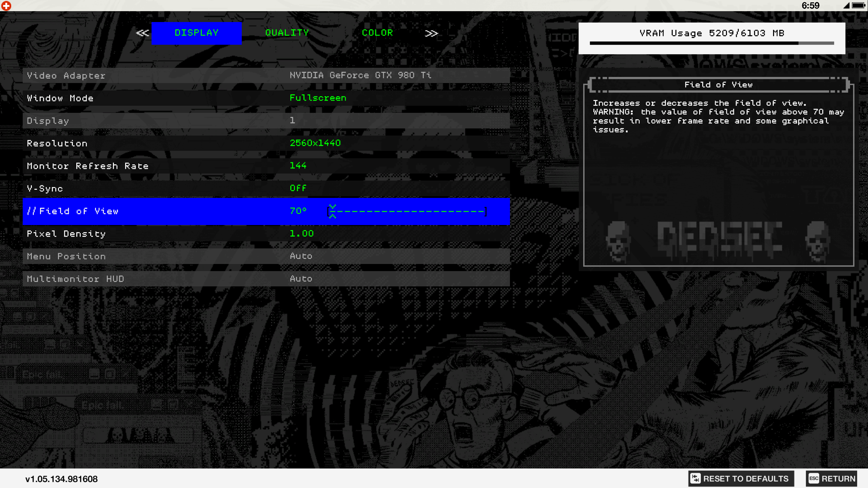Switch to the QUALITY tab
Image resolution: width=868 pixels, height=488 pixels.
pos(287,33)
